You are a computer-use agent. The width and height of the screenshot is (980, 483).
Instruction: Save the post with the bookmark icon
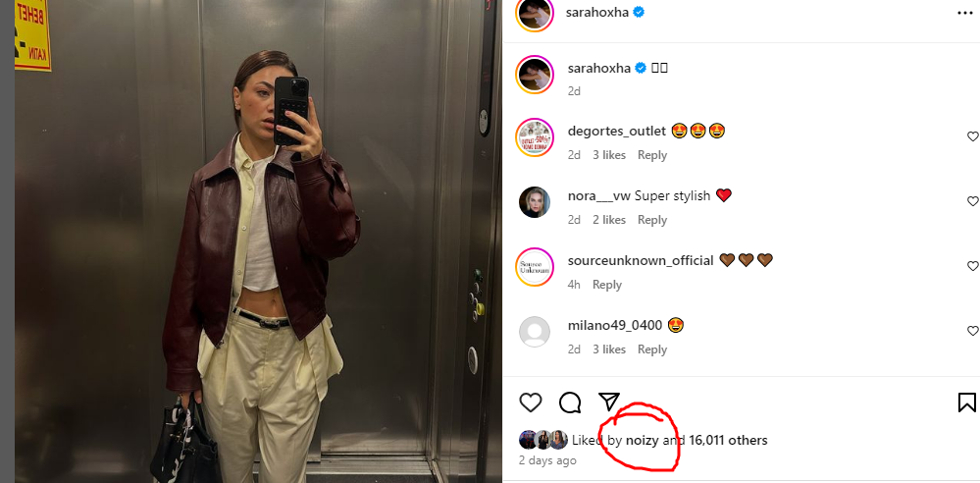(x=967, y=402)
